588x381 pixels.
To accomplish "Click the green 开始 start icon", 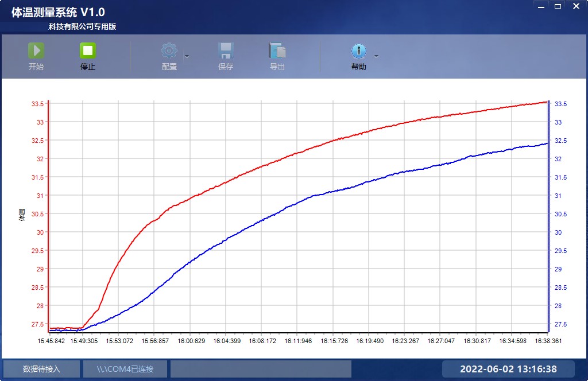I will [36, 50].
